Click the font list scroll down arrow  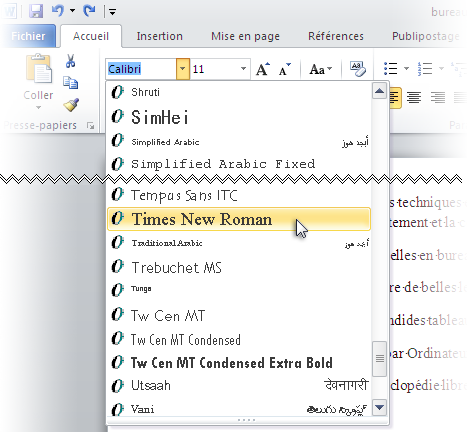pos(379,407)
